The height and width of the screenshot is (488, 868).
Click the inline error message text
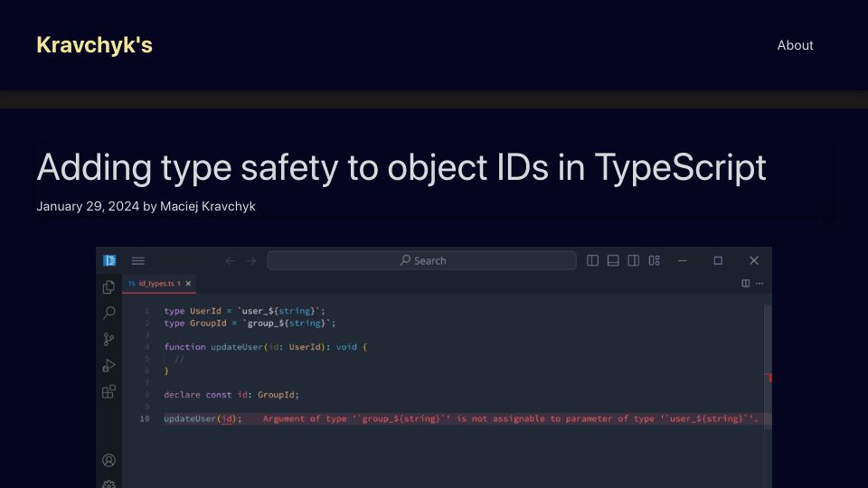tap(510, 418)
